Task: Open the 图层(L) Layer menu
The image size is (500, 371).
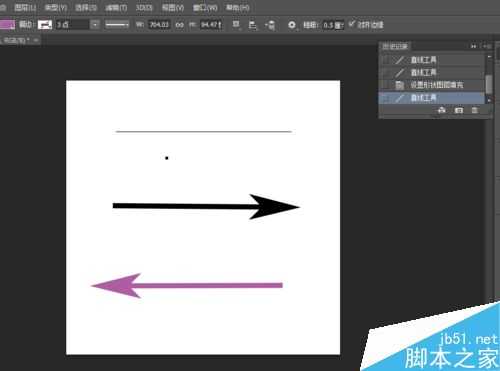Action: [x=25, y=8]
